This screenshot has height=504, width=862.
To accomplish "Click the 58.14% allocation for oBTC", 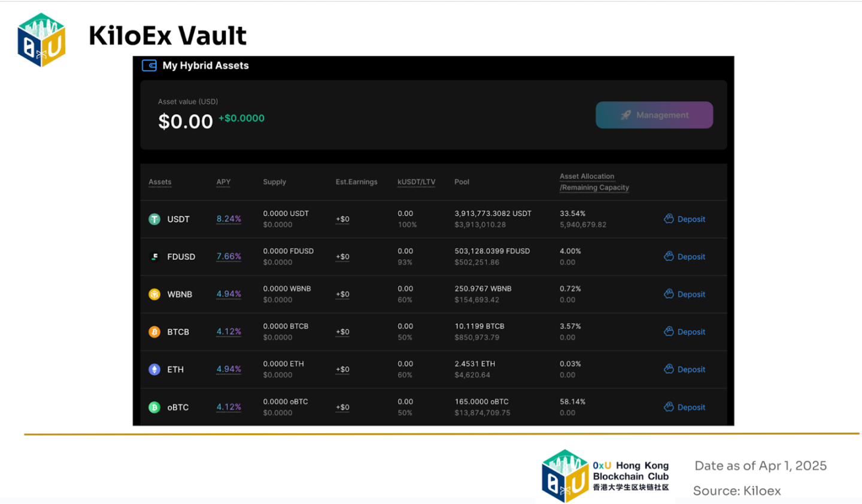I will (x=572, y=402).
